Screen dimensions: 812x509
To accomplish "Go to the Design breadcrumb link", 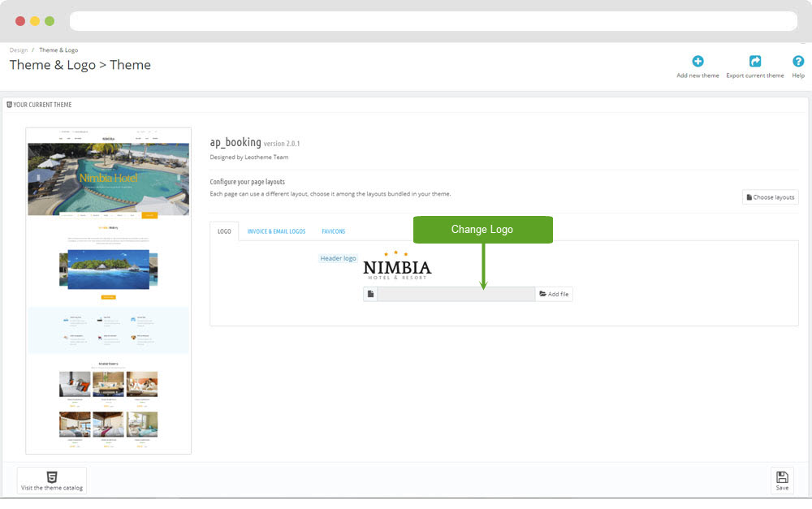I will (19, 50).
